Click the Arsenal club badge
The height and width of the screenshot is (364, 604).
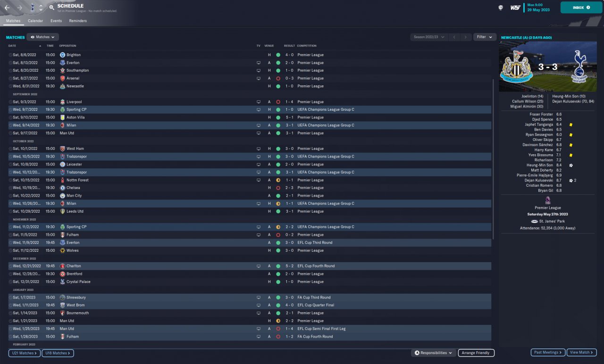pyautogui.click(x=62, y=78)
